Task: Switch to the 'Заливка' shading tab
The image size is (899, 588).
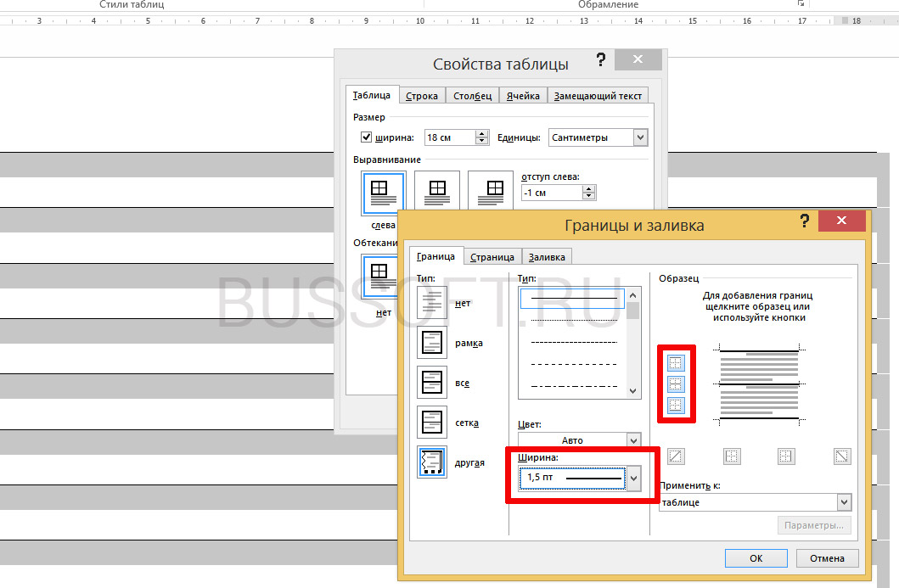Action: click(x=547, y=257)
